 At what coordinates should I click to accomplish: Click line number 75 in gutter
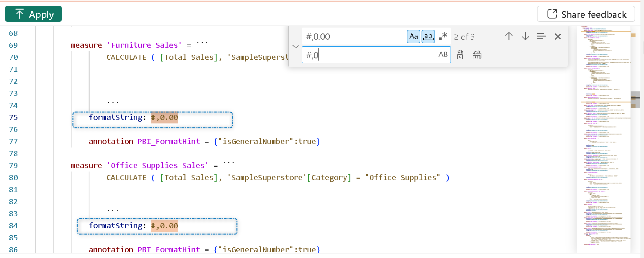point(13,117)
